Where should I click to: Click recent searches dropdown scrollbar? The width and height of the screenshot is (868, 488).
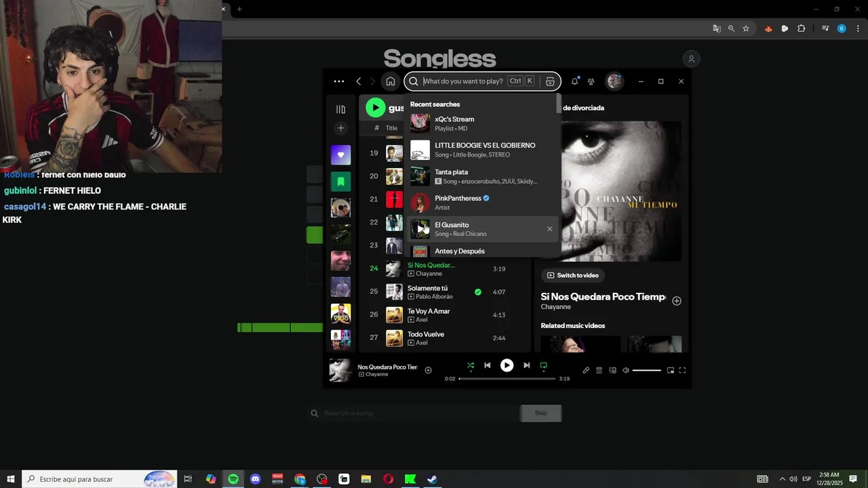pyautogui.click(x=559, y=104)
